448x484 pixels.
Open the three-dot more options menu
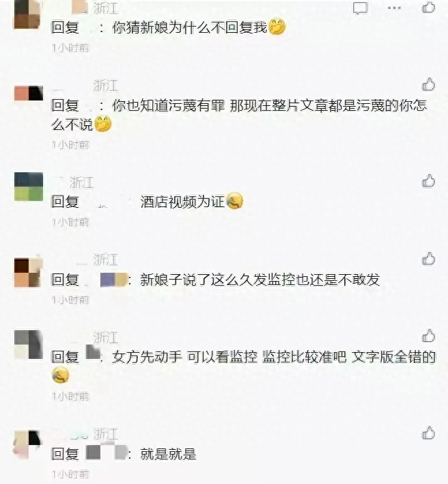(394, 8)
